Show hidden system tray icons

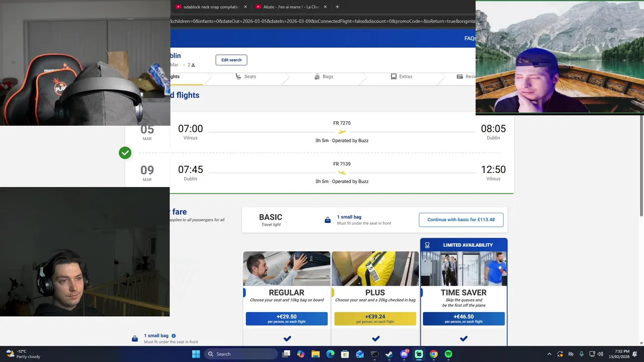coord(549,354)
